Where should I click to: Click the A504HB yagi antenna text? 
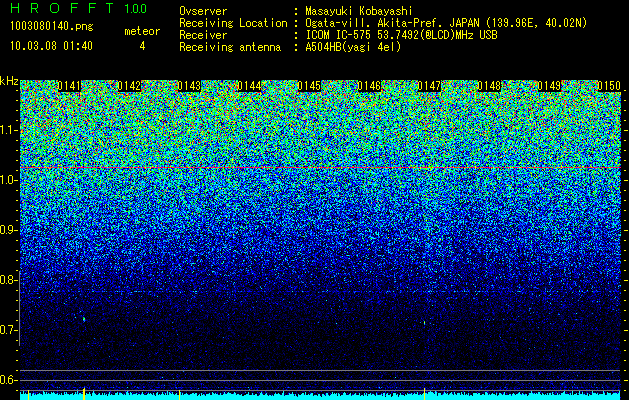pos(353,47)
